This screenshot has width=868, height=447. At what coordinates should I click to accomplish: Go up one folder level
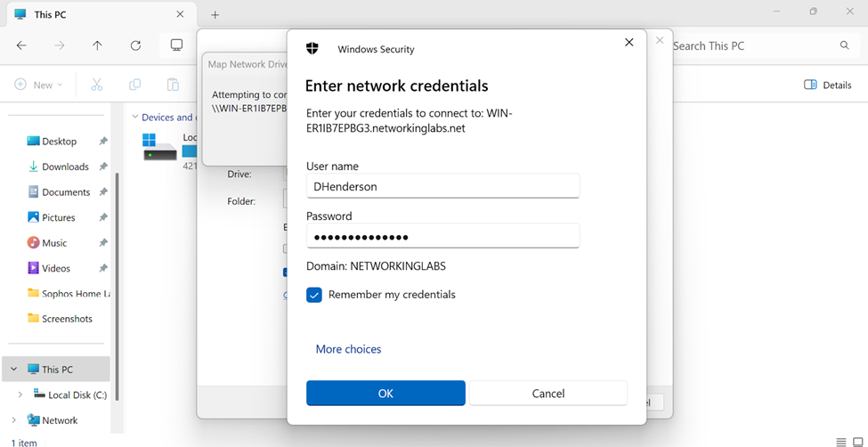click(x=97, y=45)
